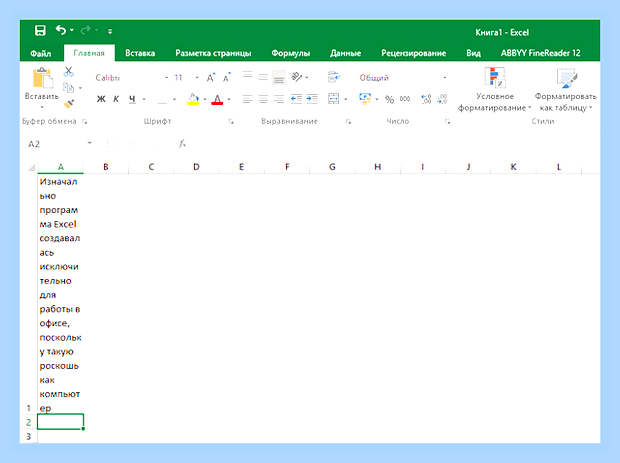This screenshot has width=620, height=463.
Task: Open the Вставка ribbon tab
Action: (x=140, y=53)
